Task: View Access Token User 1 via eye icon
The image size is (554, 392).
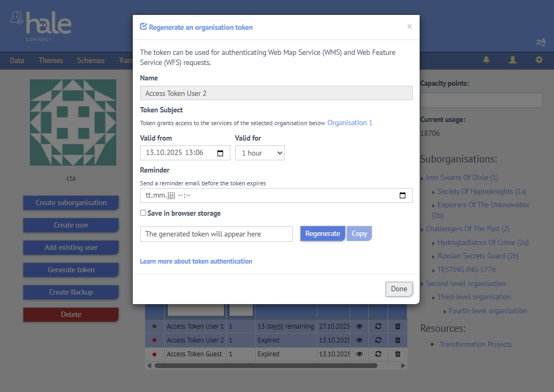Action: point(359,326)
